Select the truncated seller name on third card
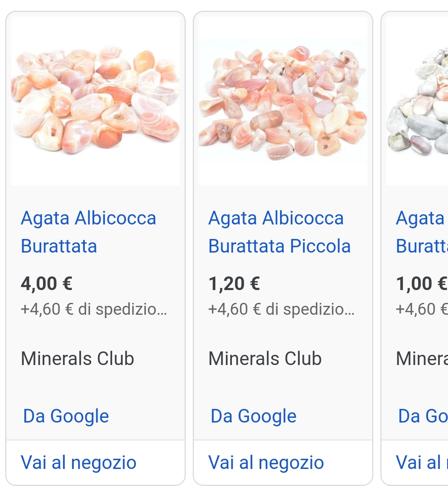Image resolution: width=448 pixels, height=486 pixels. tap(421, 359)
